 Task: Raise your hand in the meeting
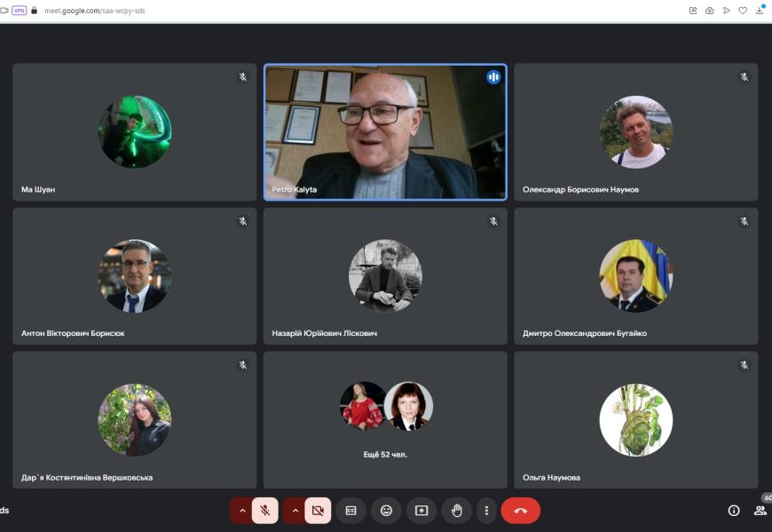pos(457,511)
